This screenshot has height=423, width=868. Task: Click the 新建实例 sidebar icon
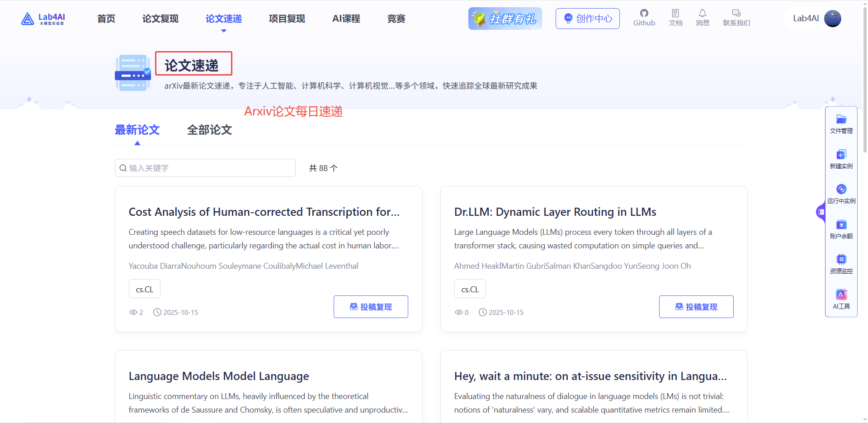tap(841, 158)
